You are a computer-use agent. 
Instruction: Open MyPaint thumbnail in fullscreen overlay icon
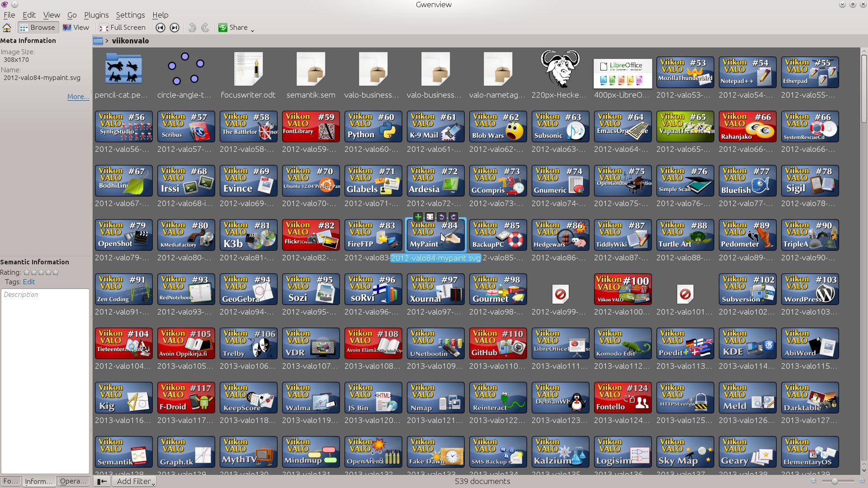coord(430,217)
